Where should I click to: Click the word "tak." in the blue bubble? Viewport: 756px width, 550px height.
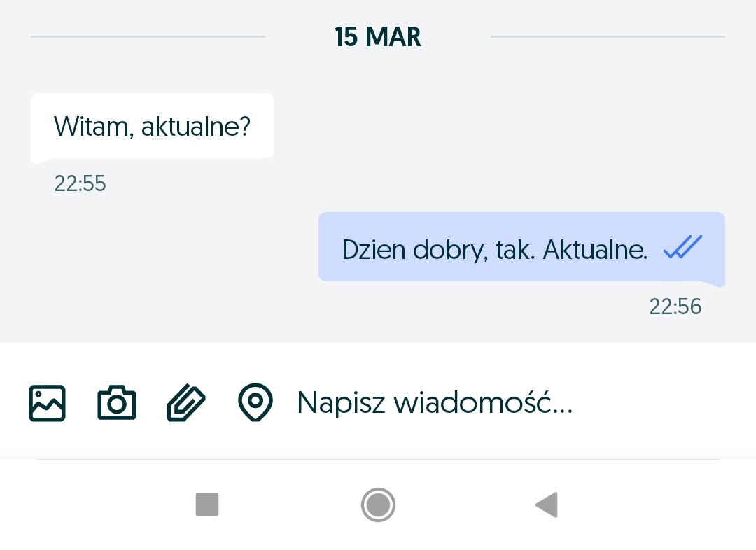(514, 250)
